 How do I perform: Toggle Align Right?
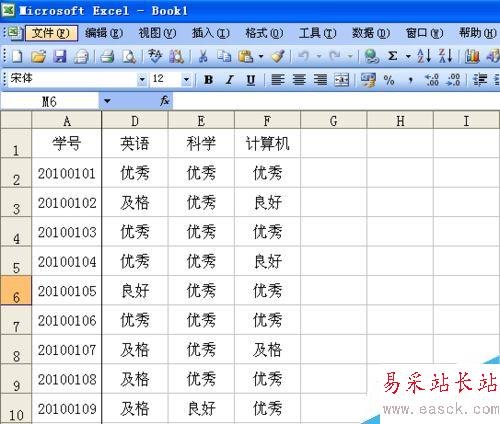[x=320, y=80]
